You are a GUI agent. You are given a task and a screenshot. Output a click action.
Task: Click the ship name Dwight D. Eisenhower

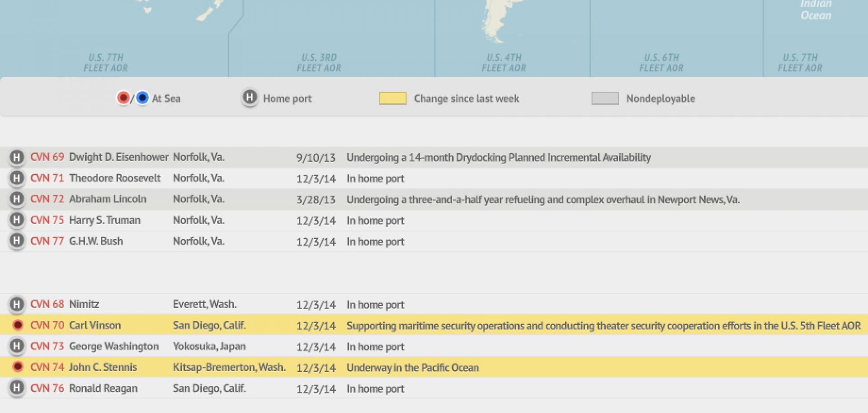[x=118, y=157]
